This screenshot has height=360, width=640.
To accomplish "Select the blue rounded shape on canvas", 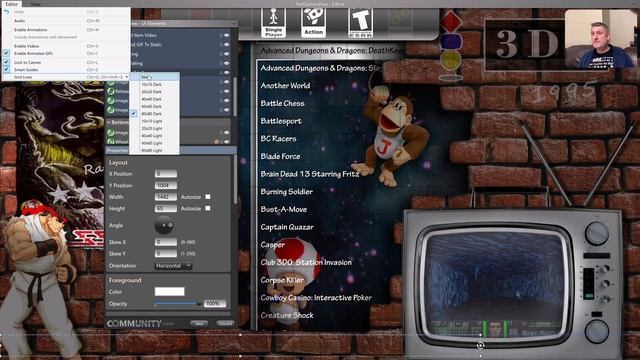I will [451, 42].
